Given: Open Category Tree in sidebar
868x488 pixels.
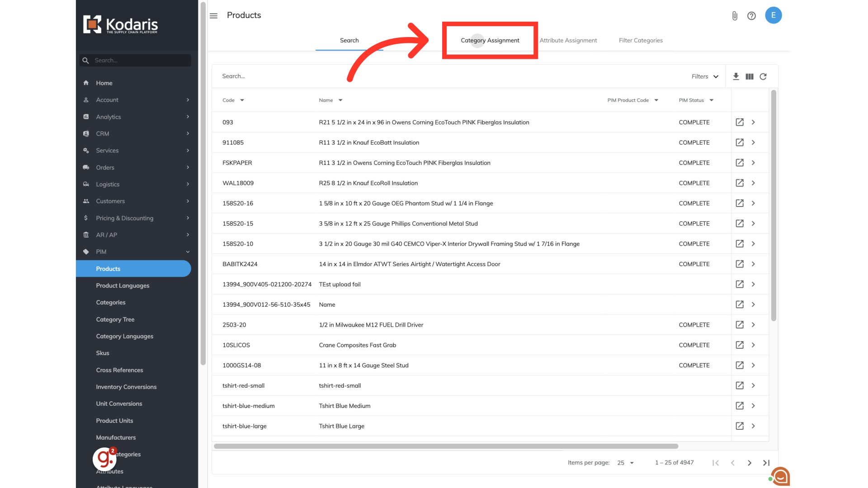Looking at the screenshot, I should pos(115,319).
